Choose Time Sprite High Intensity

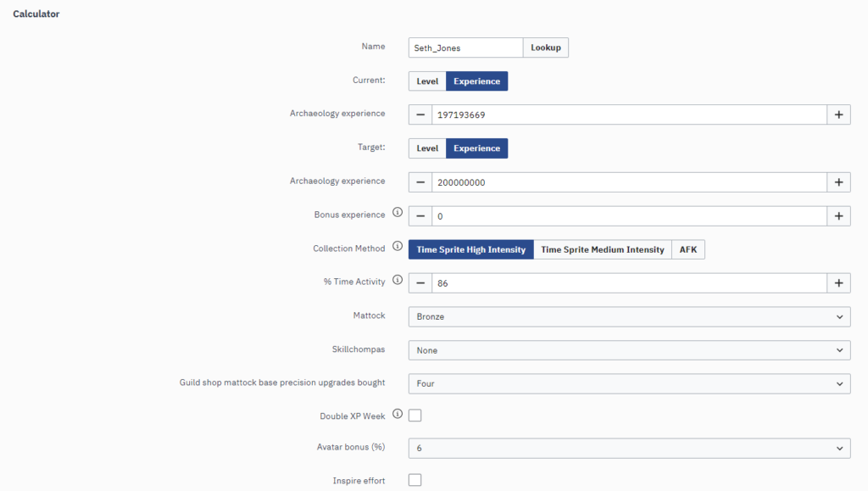[471, 249]
